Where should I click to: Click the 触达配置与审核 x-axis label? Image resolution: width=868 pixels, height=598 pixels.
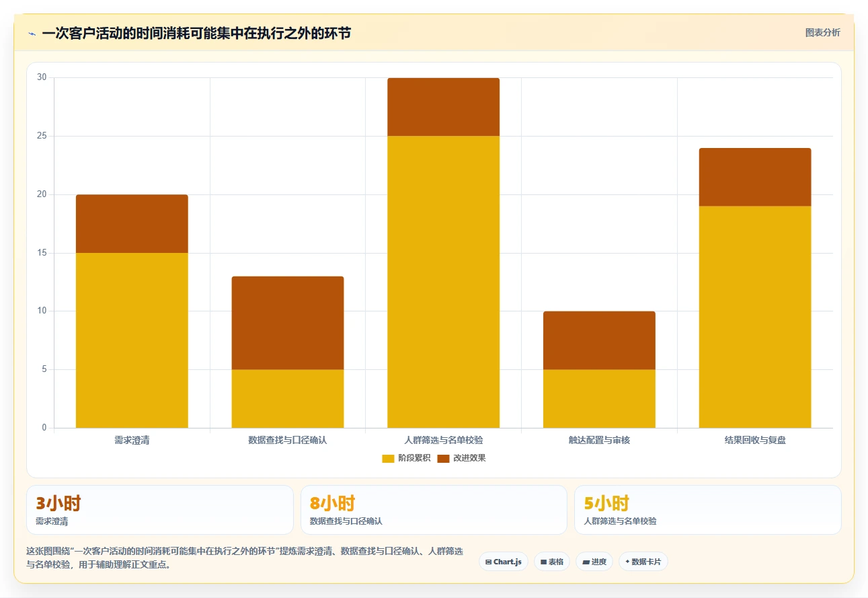coord(599,441)
